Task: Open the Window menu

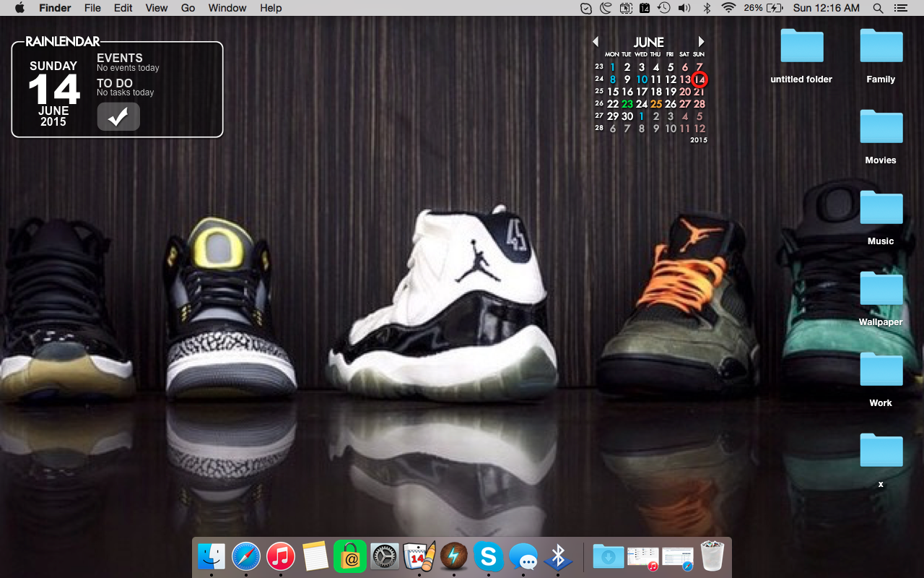Action: point(227,8)
